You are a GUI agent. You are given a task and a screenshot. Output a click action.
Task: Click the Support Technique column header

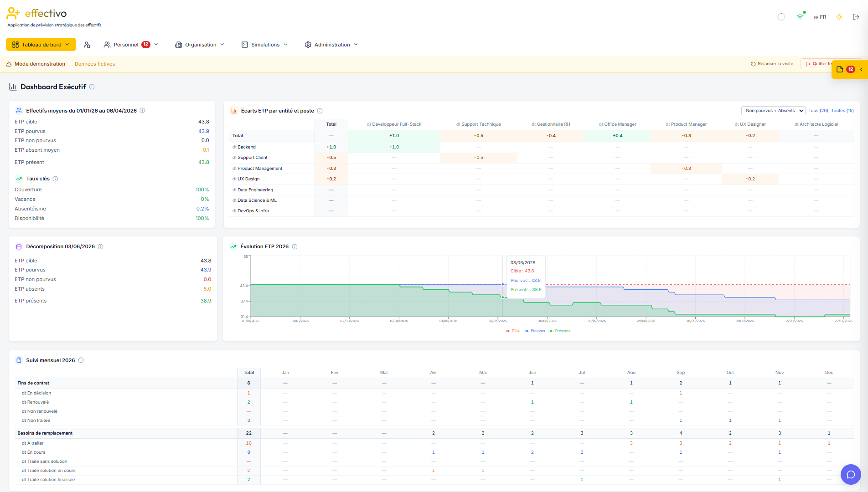[x=479, y=124]
